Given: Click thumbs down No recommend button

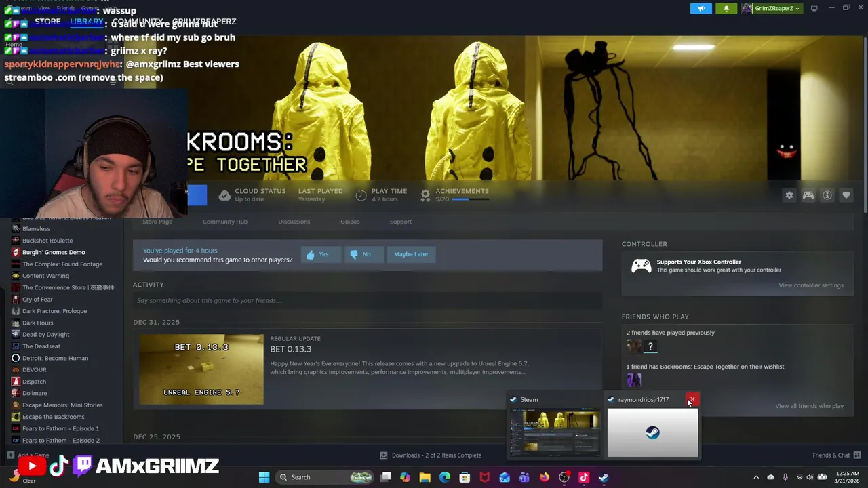Looking at the screenshot, I should click(x=363, y=254).
